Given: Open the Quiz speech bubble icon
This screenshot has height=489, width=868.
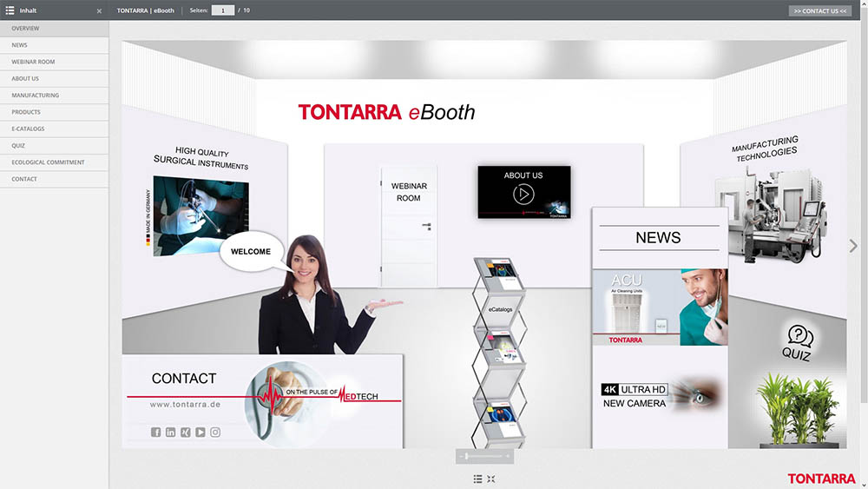Looking at the screenshot, I should click(x=799, y=335).
